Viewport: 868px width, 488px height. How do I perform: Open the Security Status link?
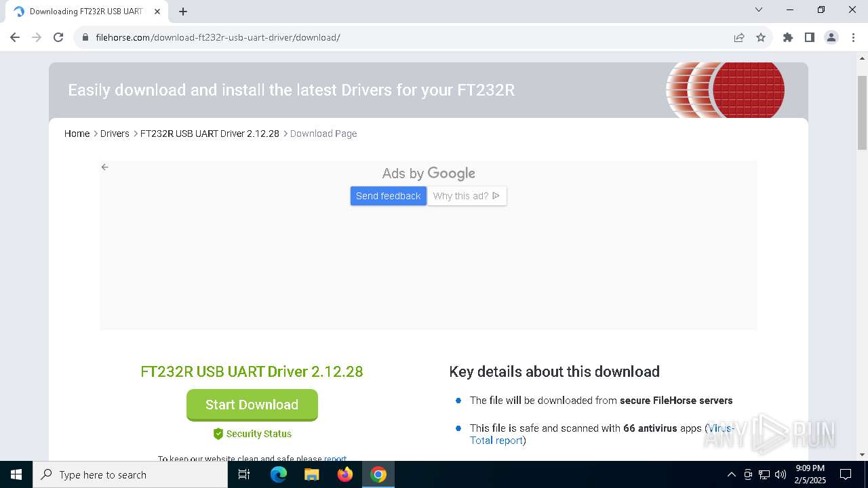[x=259, y=434]
